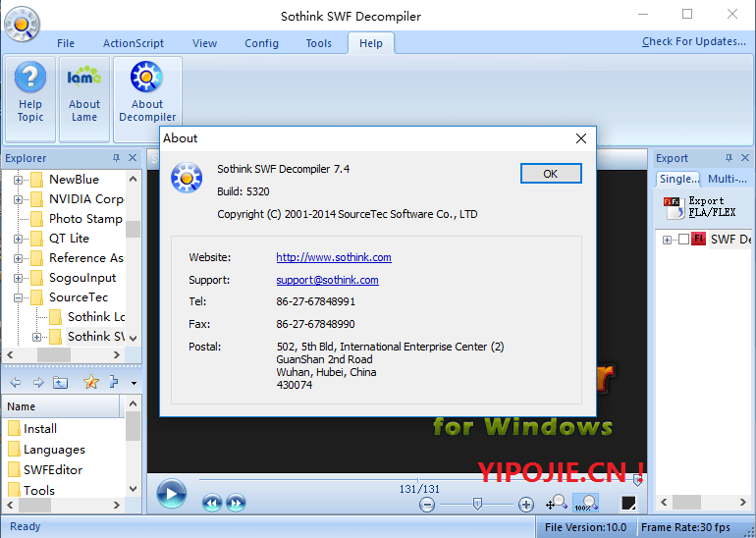Fast-forward the SWF playback
This screenshot has height=538, width=756.
[x=236, y=504]
